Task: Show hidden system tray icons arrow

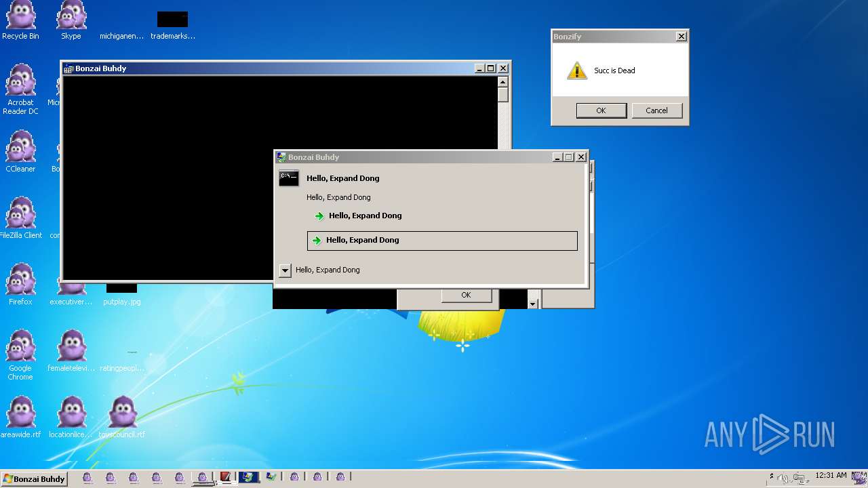Action: (x=771, y=476)
